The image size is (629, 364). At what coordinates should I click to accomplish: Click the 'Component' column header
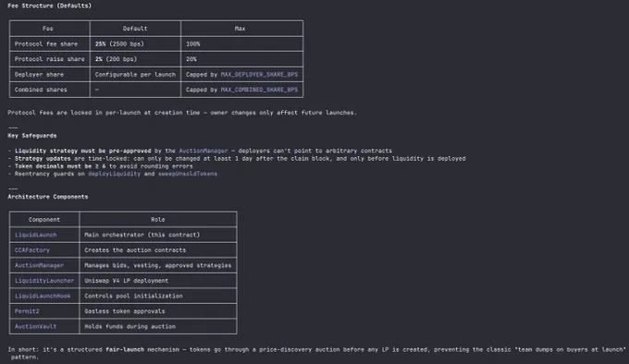[44, 220]
